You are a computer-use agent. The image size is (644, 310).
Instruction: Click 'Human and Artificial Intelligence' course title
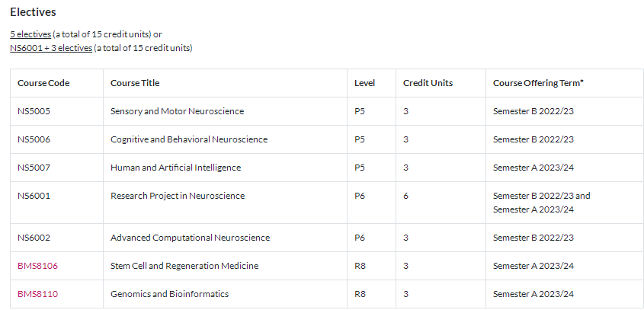click(x=175, y=168)
